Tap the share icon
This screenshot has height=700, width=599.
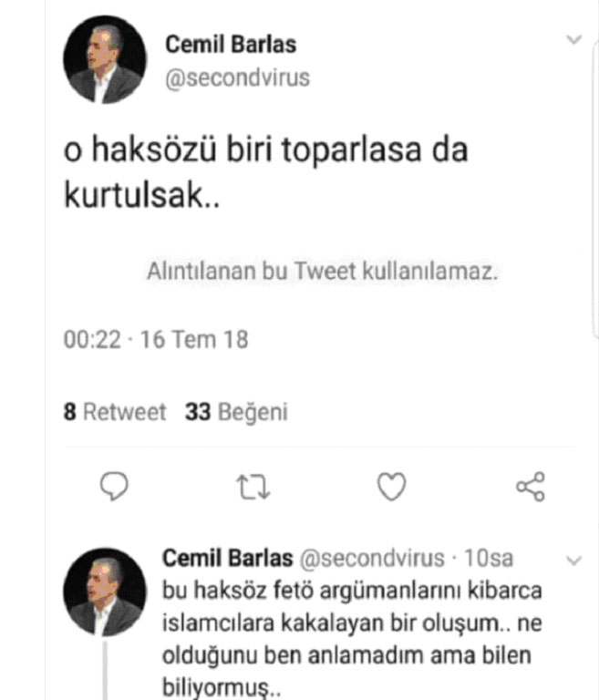coord(531,488)
